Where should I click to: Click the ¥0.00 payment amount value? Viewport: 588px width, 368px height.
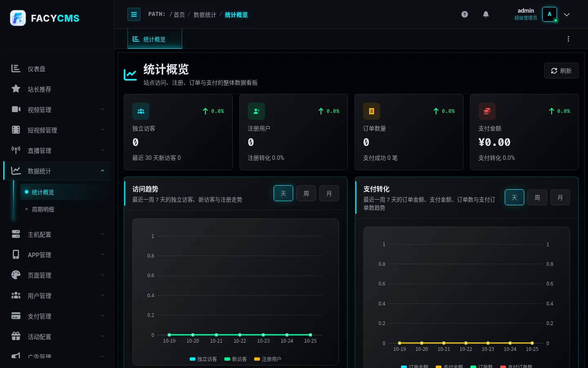pyautogui.click(x=494, y=142)
